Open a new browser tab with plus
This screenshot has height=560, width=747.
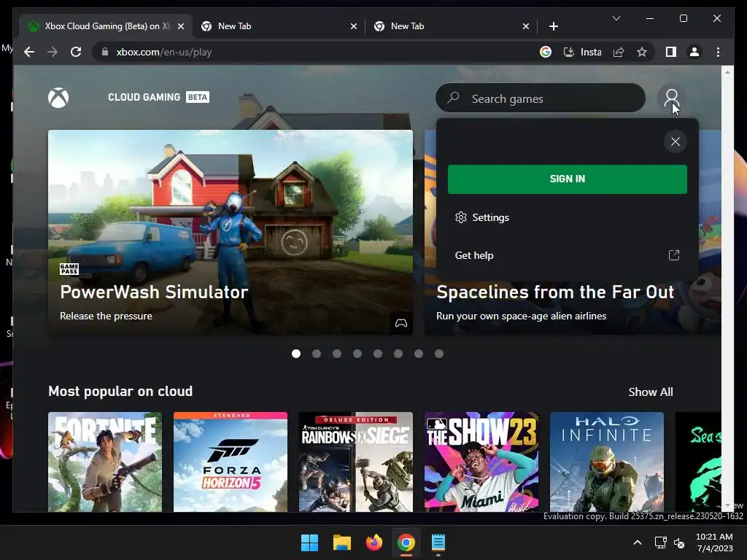(x=553, y=26)
